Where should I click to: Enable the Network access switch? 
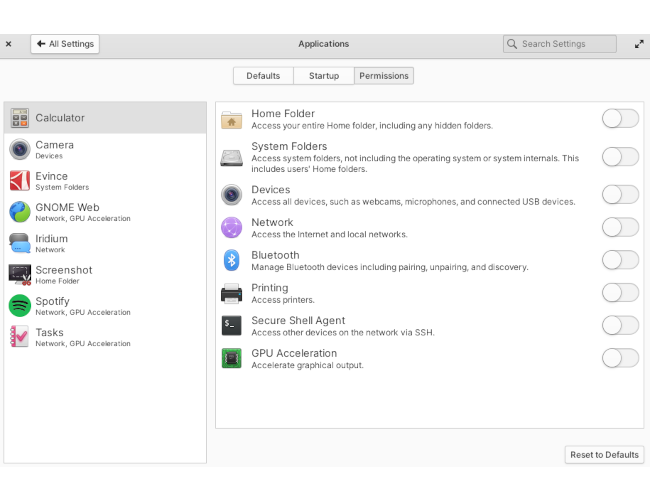tap(620, 228)
